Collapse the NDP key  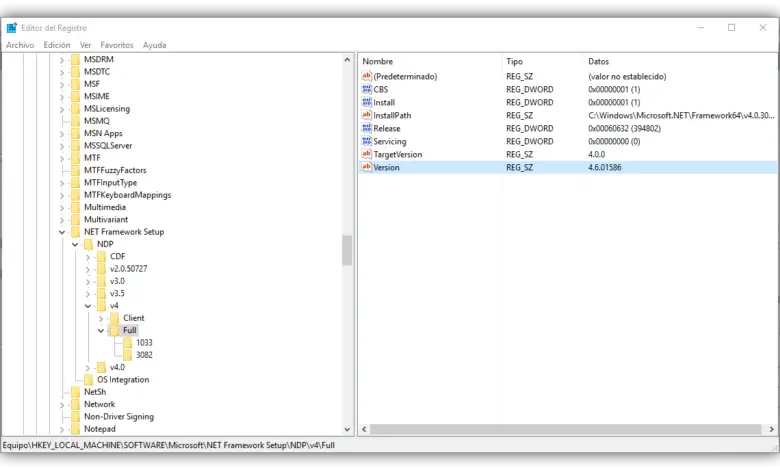(75, 245)
